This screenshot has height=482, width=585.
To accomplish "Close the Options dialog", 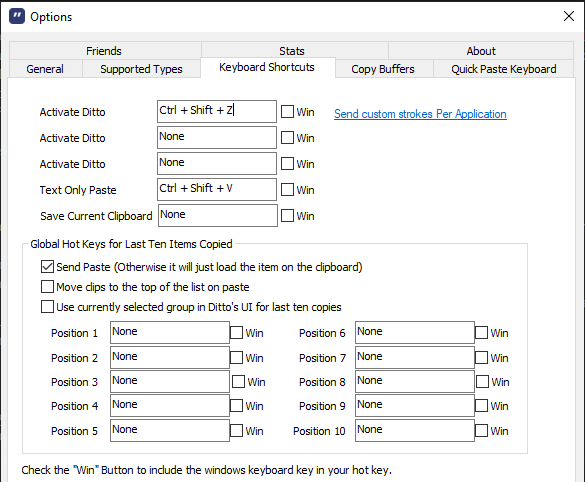I will [569, 16].
